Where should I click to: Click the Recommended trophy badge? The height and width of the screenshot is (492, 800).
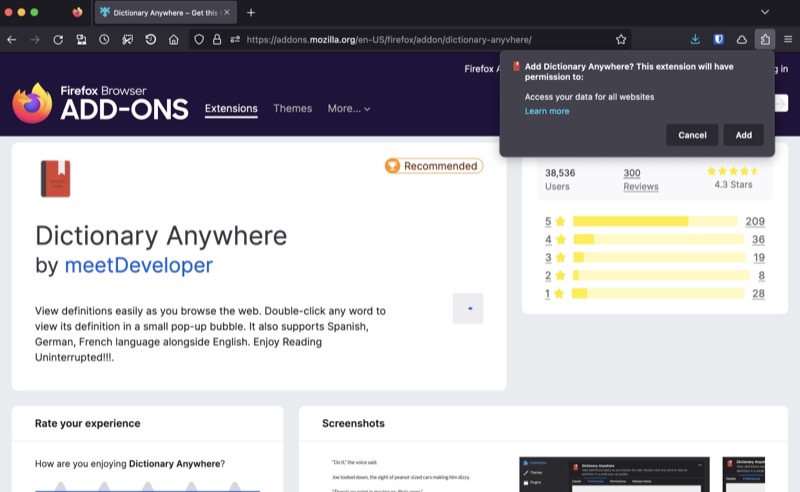tap(434, 166)
